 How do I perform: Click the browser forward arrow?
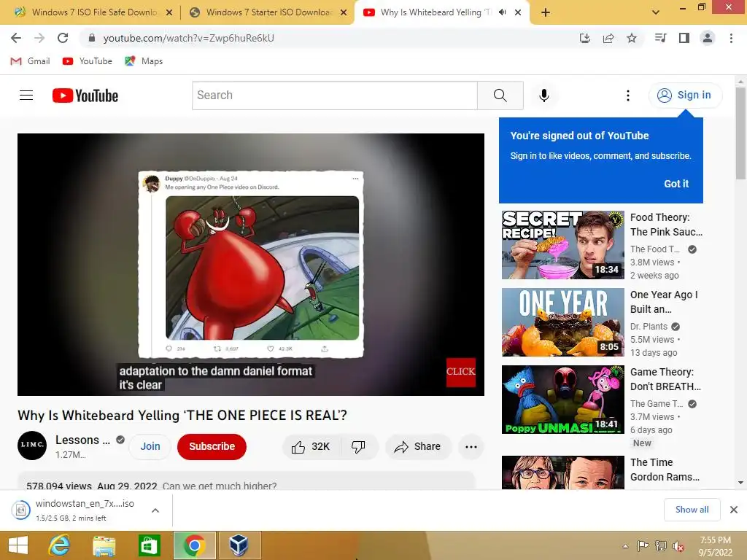coord(39,38)
